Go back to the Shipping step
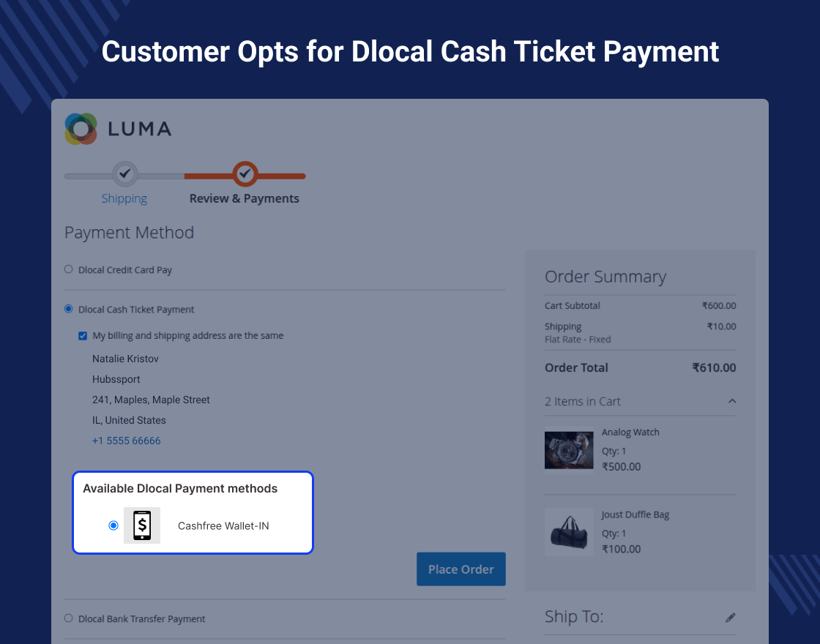This screenshot has width=820, height=644. tap(124, 198)
